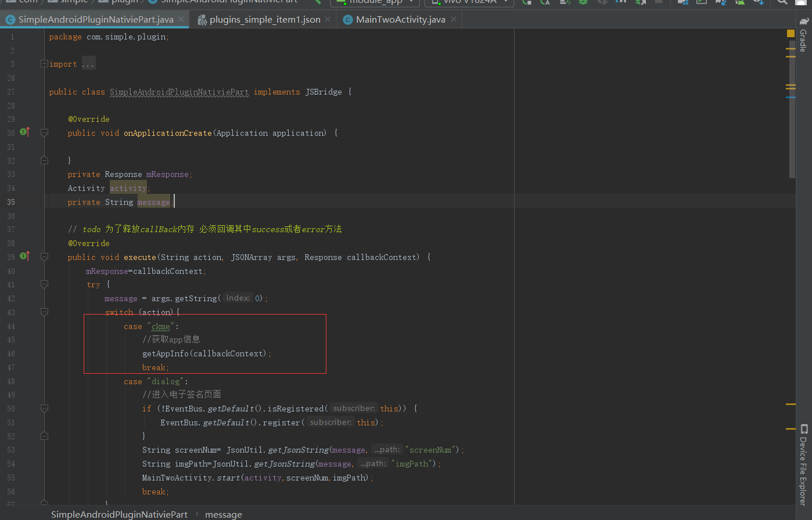Open the vivo V1824A device dropdown
Viewport: 812px width, 520px height.
[469, 2]
